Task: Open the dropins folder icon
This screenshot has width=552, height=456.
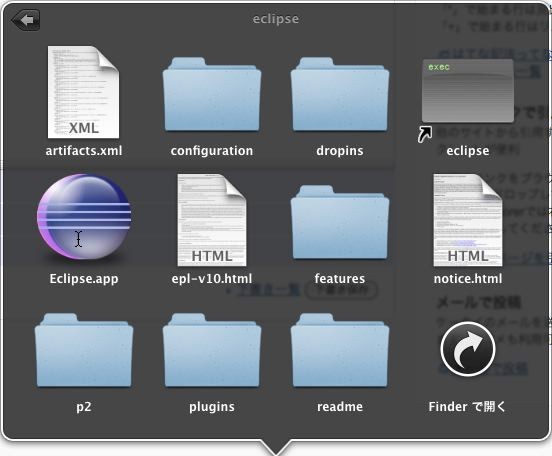Action: [x=340, y=94]
